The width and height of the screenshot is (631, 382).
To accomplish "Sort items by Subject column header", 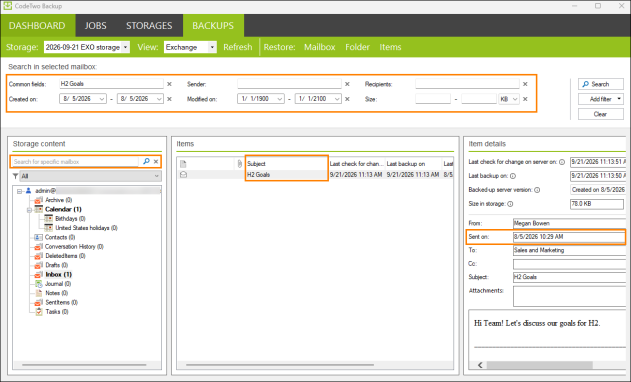I will coord(286,164).
